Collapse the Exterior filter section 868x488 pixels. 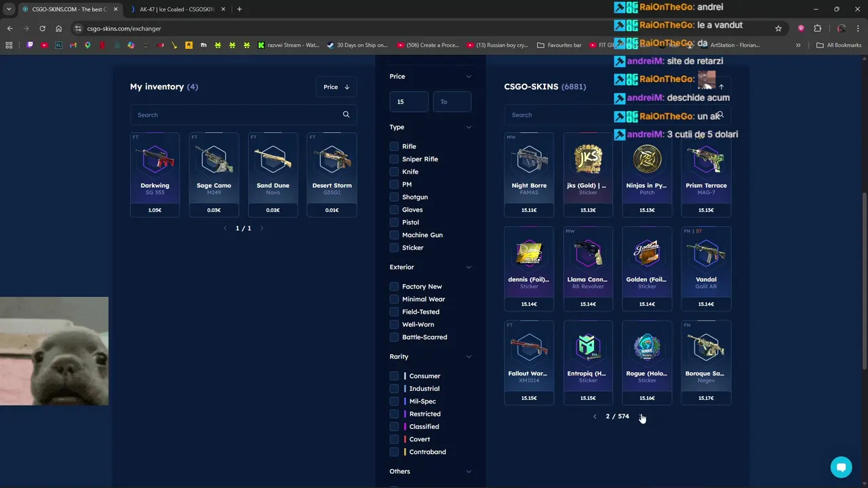[468, 267]
